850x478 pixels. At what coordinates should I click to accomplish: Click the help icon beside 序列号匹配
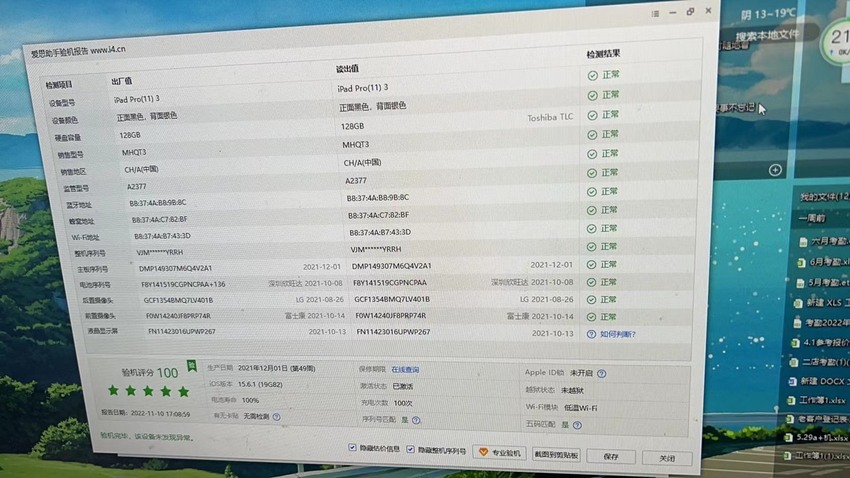tap(416, 420)
